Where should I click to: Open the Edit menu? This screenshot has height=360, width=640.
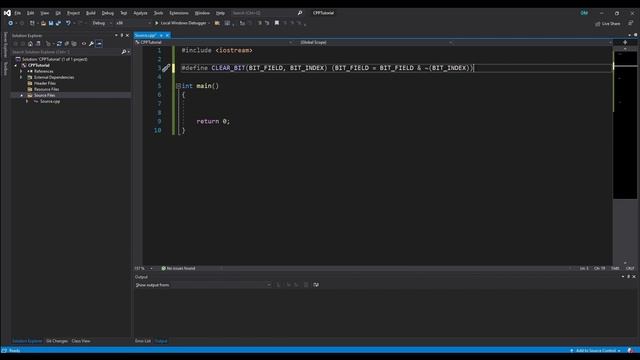click(x=31, y=13)
